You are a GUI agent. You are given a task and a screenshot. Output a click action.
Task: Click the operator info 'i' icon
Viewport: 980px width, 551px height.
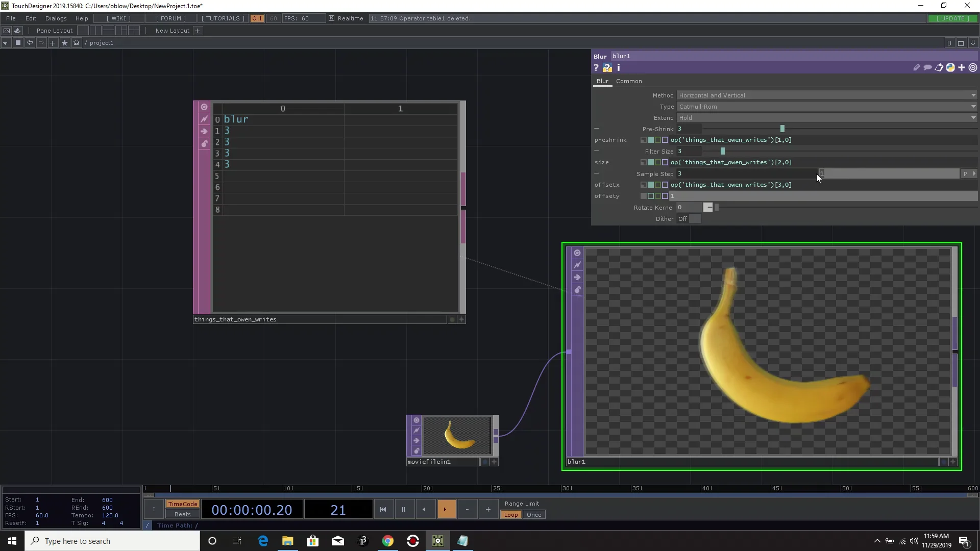point(619,68)
